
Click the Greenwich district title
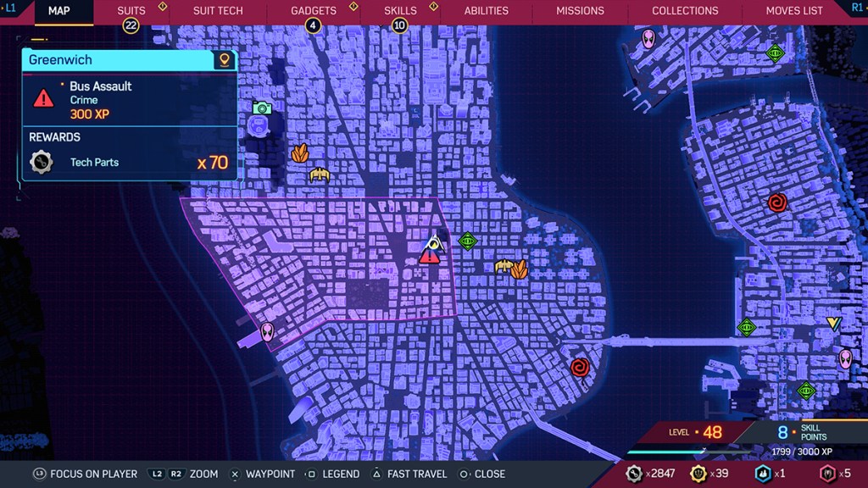point(60,60)
